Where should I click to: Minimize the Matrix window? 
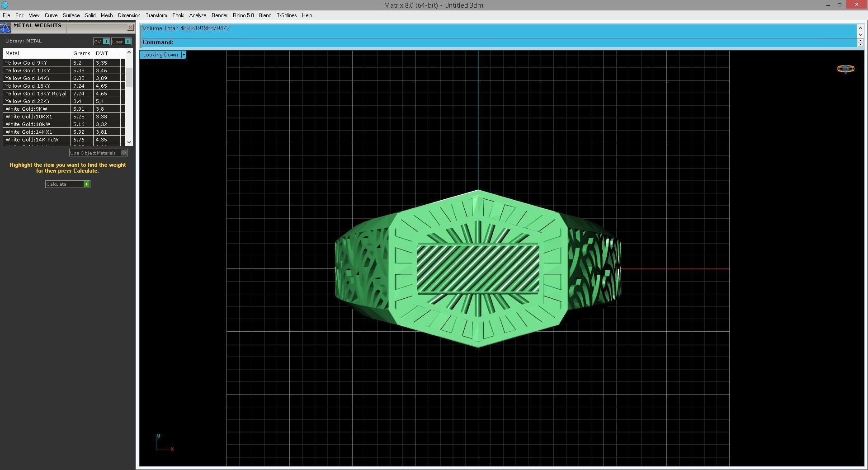(x=828, y=5)
